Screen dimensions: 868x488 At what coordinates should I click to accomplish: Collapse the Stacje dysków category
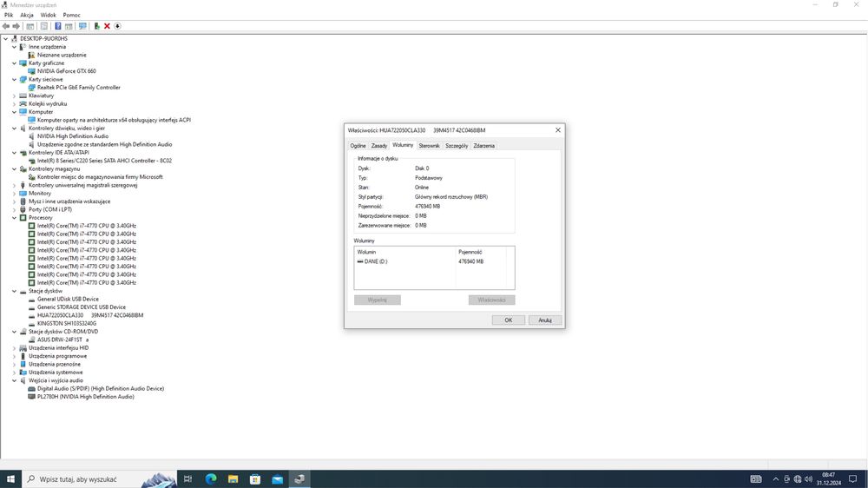pyautogui.click(x=15, y=291)
